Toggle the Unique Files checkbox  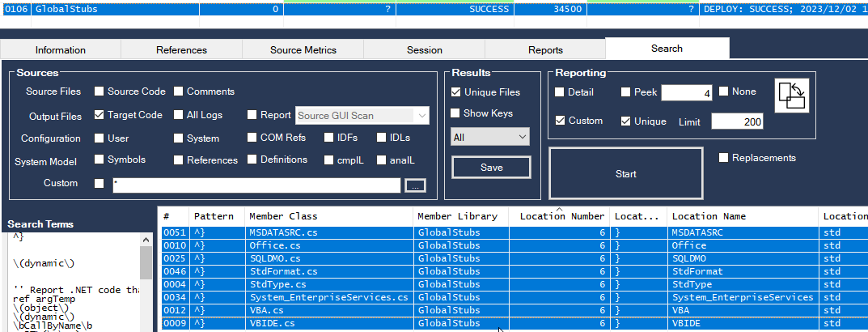click(x=456, y=92)
